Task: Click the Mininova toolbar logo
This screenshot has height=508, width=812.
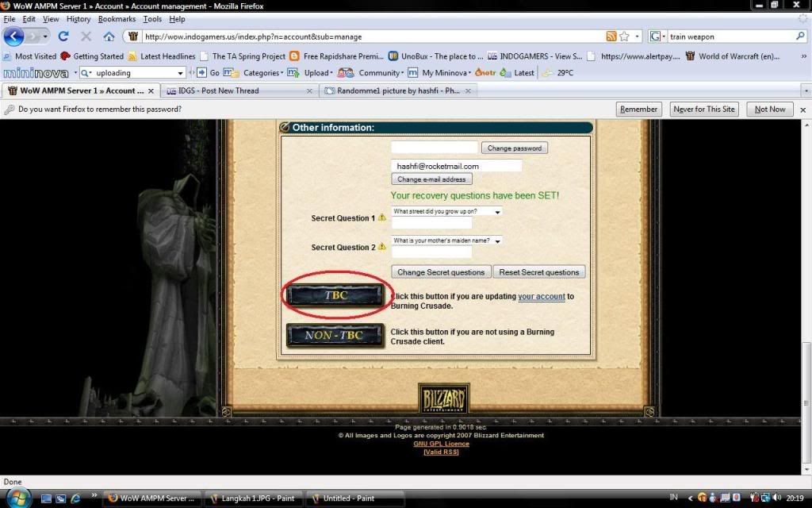Action: click(36, 73)
